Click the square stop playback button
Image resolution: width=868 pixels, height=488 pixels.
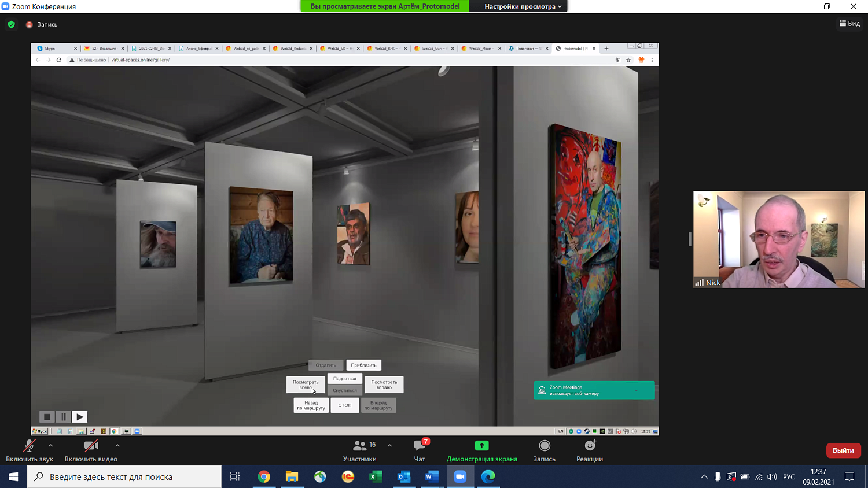point(47,417)
